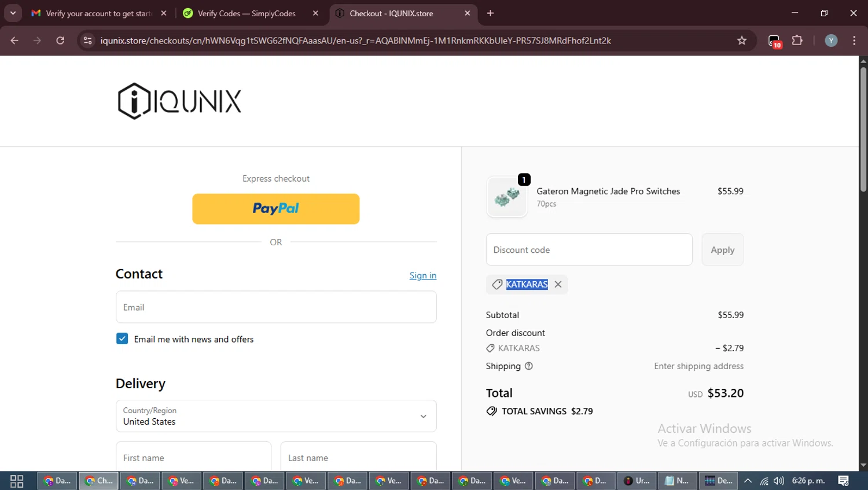Uncheck Email me with news and offers
The image size is (868, 490).
pyautogui.click(x=122, y=339)
